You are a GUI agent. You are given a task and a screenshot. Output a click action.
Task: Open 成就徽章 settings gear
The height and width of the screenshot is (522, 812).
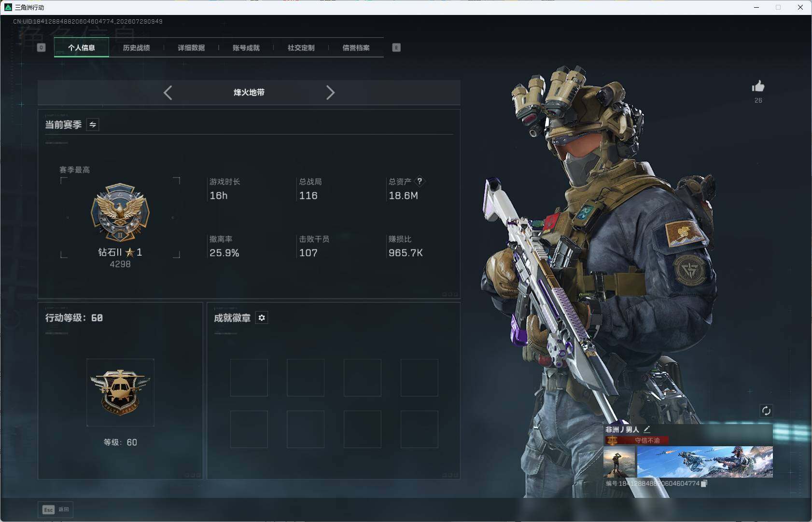262,317
